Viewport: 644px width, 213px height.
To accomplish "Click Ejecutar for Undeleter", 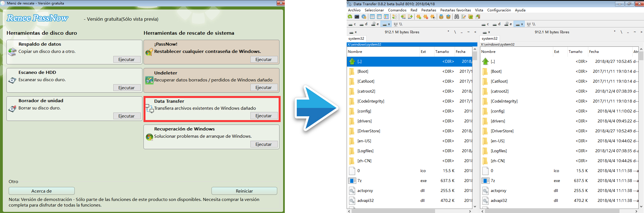I will click(x=263, y=87).
